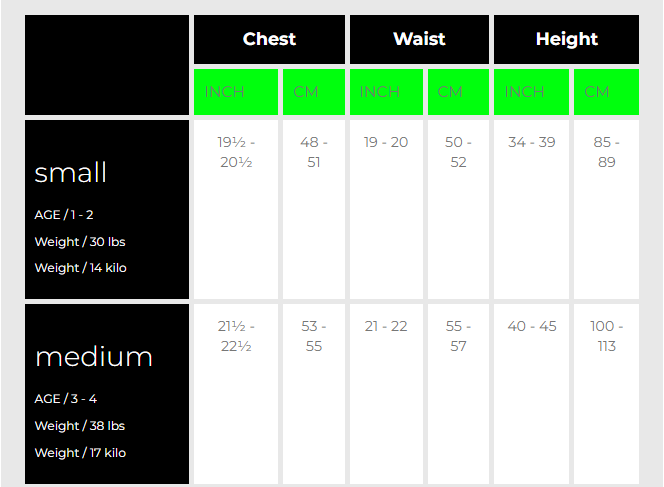This screenshot has height=487, width=664.
Task: Click the "Weight / 30 lbs" text
Action: [x=80, y=241]
